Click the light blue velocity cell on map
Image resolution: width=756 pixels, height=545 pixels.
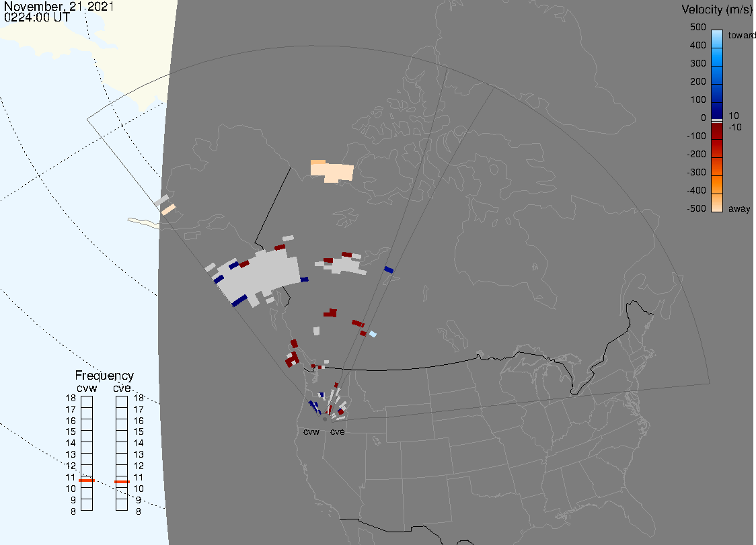[373, 334]
